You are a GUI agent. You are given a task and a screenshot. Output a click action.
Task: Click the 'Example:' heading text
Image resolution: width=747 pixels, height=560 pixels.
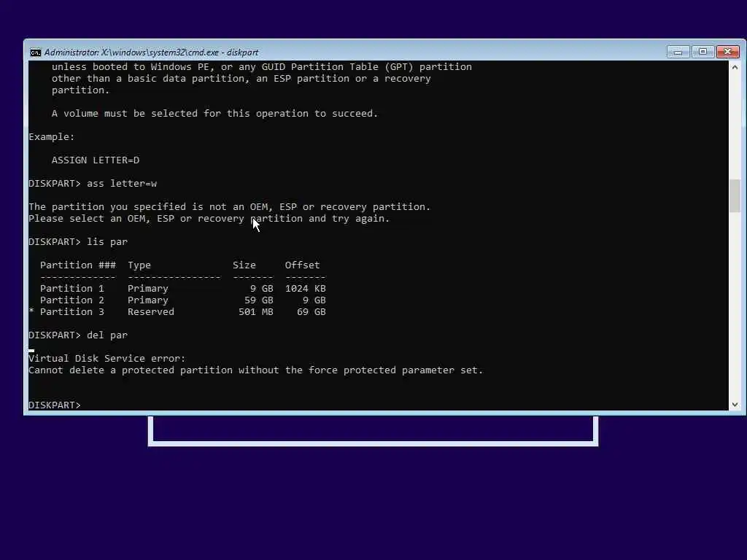(52, 136)
